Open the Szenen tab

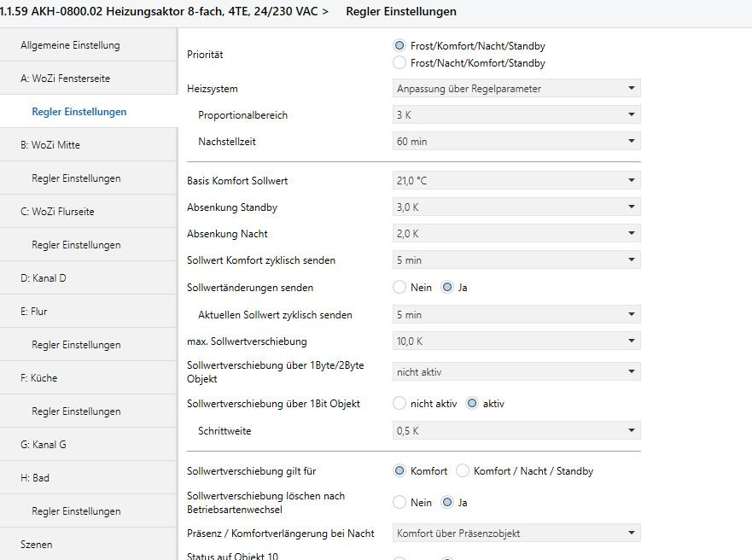(x=36, y=545)
